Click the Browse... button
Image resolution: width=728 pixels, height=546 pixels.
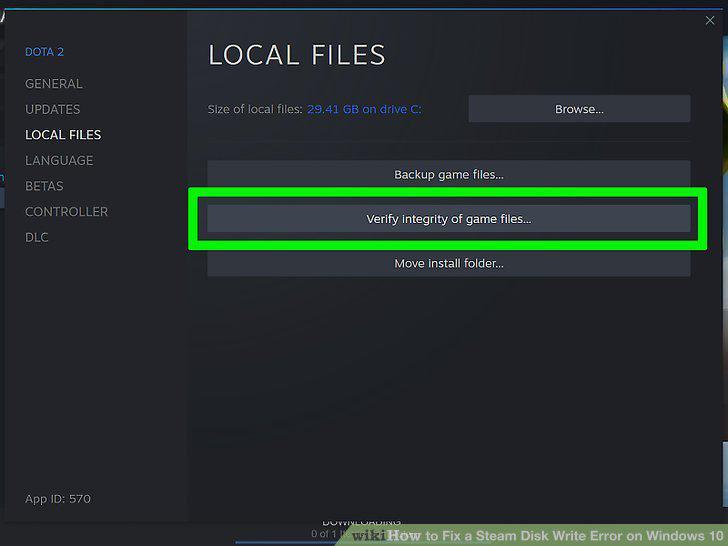coord(579,109)
